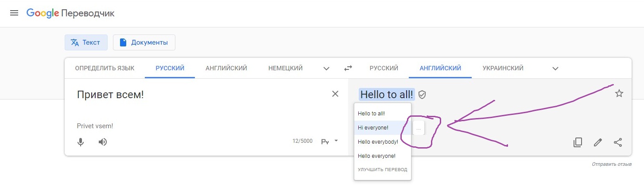Select Английский as source language
Screen dimensions: 644x191
pyautogui.click(x=226, y=68)
